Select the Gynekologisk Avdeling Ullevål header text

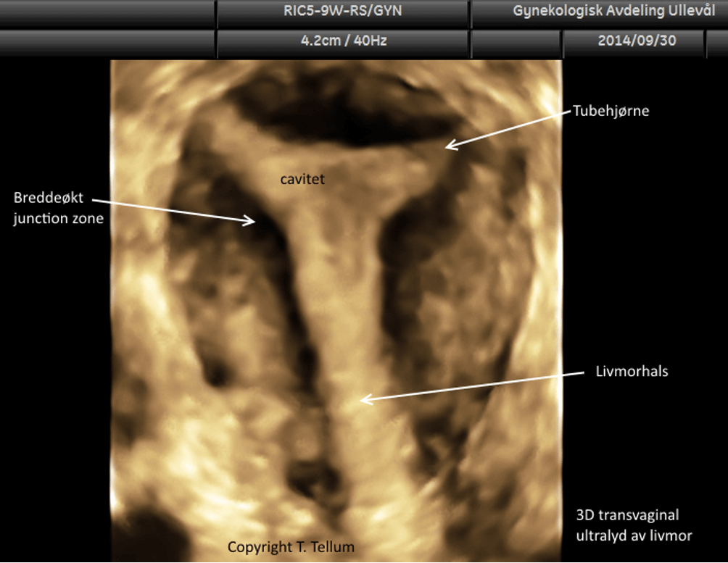(613, 11)
